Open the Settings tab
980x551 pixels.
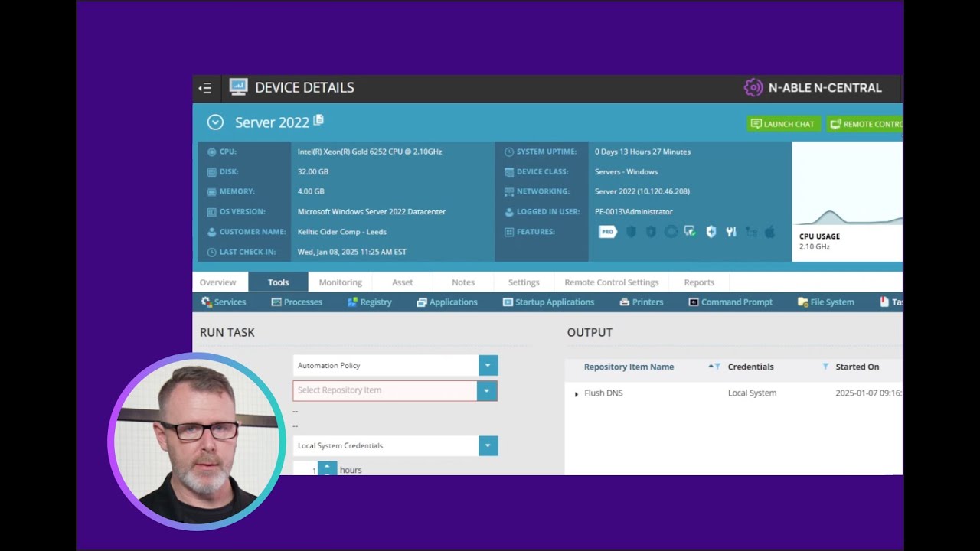(x=524, y=282)
